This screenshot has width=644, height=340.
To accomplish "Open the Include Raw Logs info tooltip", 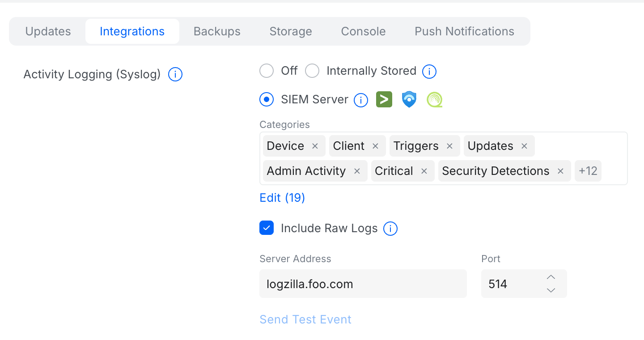I will pyautogui.click(x=390, y=229).
